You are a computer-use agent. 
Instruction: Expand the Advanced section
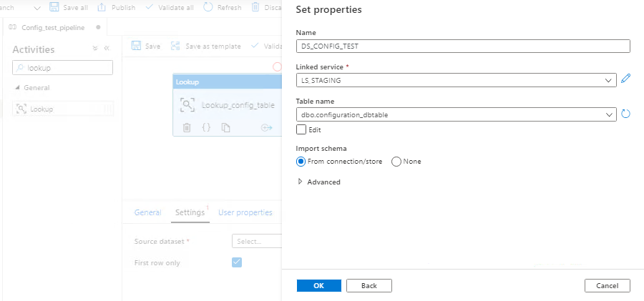click(x=319, y=182)
